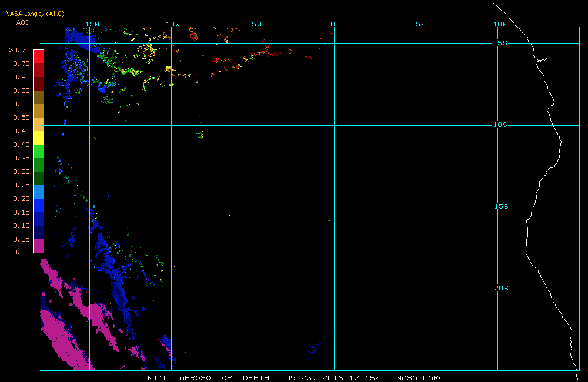The width and height of the screenshot is (588, 382).
Task: Select the '09 23, 2016 17:15Z' timestamp
Action: 333,378
